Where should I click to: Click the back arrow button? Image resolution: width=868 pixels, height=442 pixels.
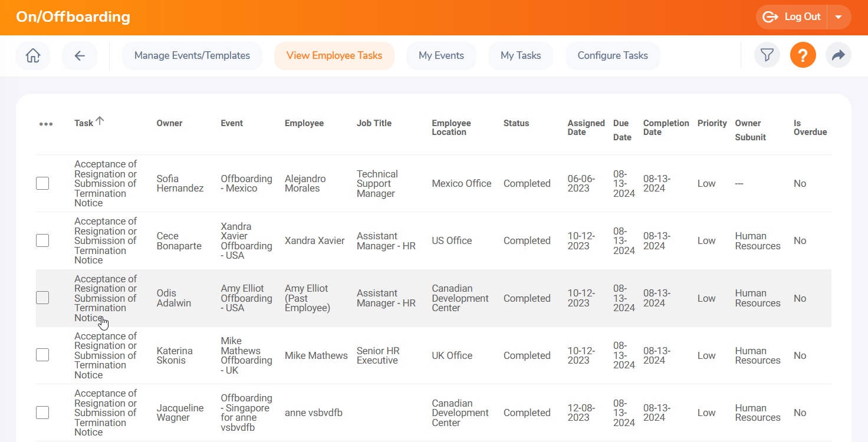(x=80, y=56)
